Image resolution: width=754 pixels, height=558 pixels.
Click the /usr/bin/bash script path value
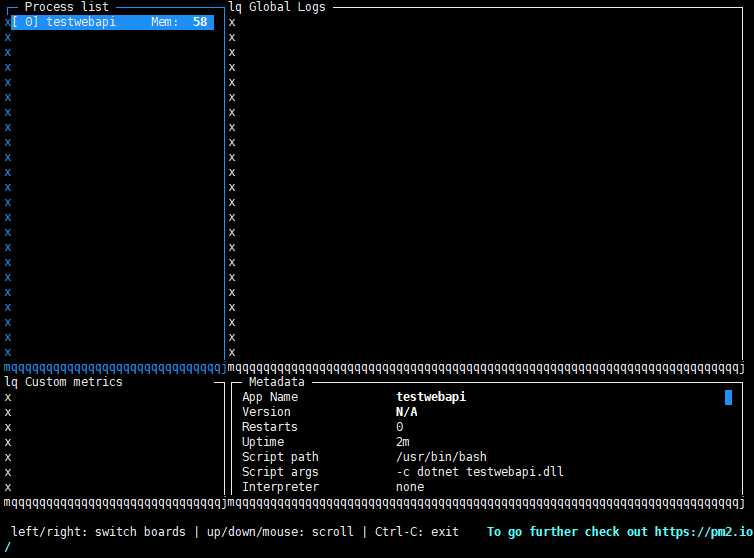point(441,457)
